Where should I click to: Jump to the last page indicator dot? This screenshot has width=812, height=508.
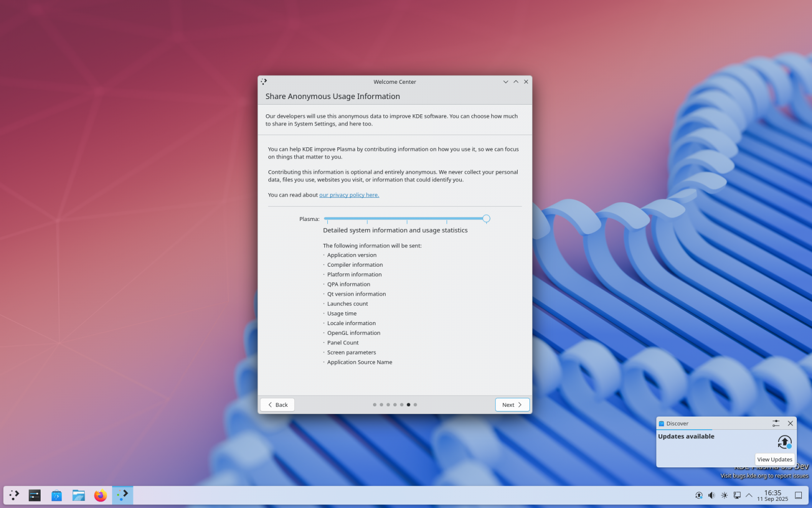[x=415, y=405]
